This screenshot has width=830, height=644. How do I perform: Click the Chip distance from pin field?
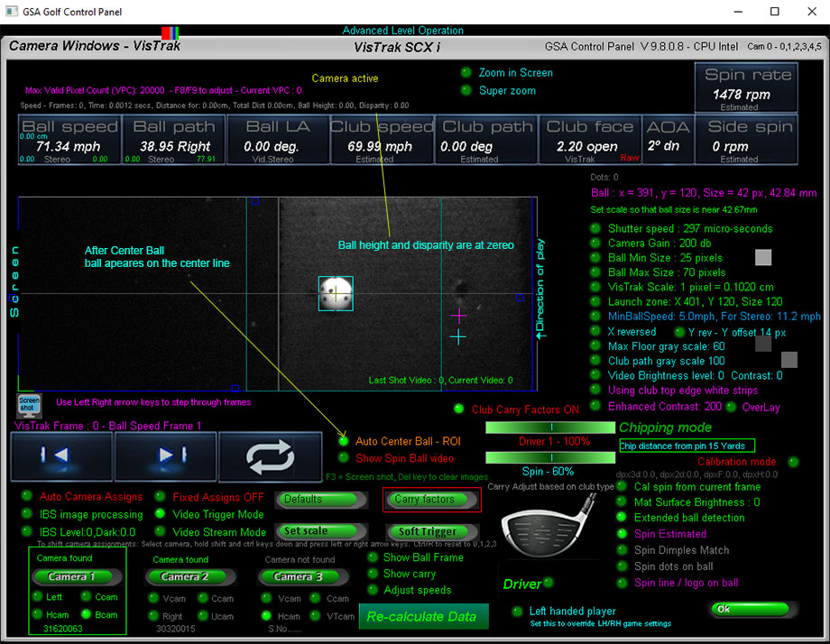[x=687, y=446]
